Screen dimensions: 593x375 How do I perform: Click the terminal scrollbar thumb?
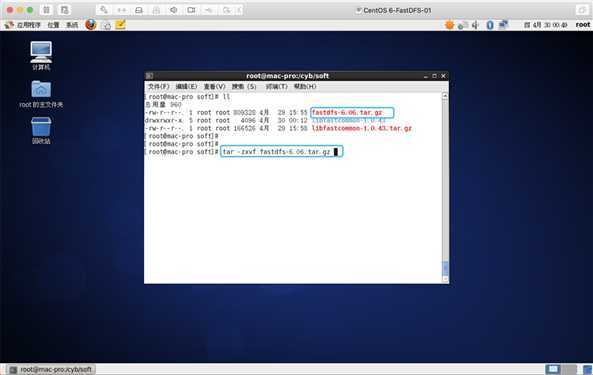tap(445, 268)
